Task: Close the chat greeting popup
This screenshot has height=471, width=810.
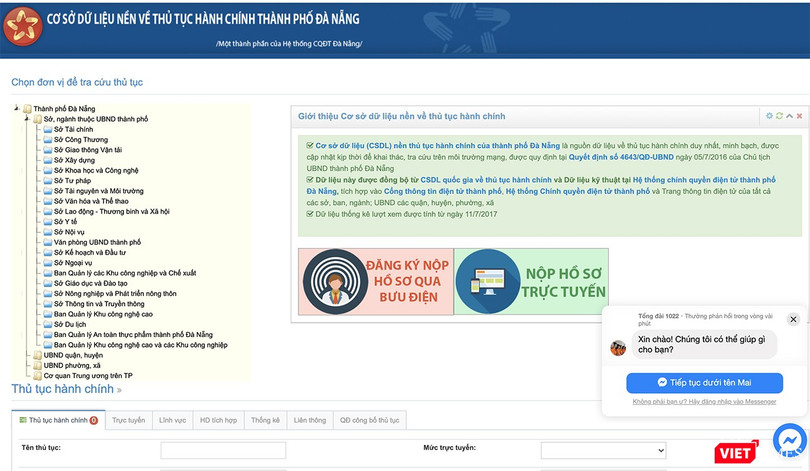Action: (x=793, y=319)
